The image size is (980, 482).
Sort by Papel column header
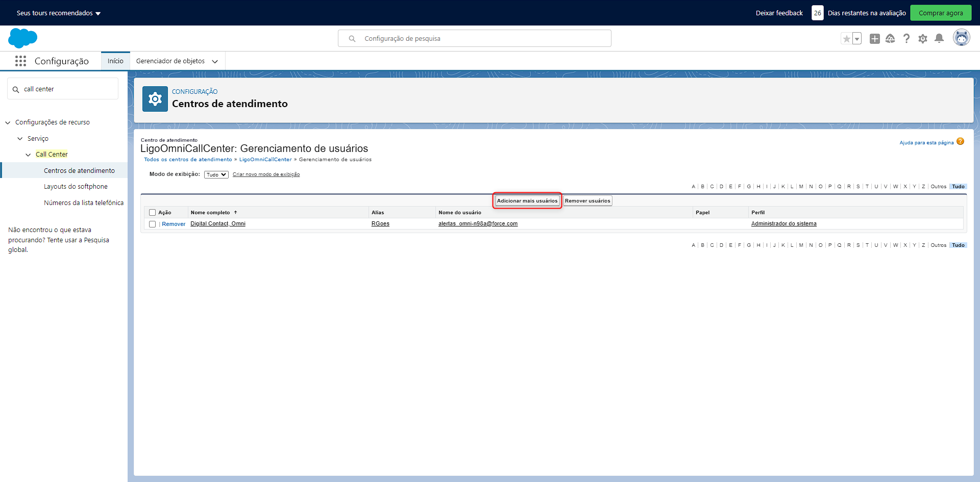[702, 213]
